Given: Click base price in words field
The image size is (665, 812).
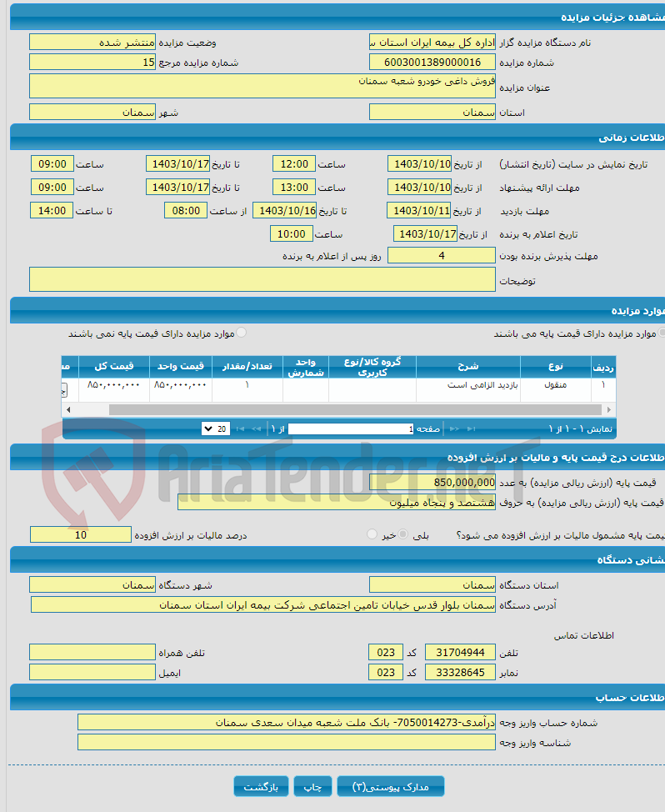Looking at the screenshot, I should click(x=337, y=502).
